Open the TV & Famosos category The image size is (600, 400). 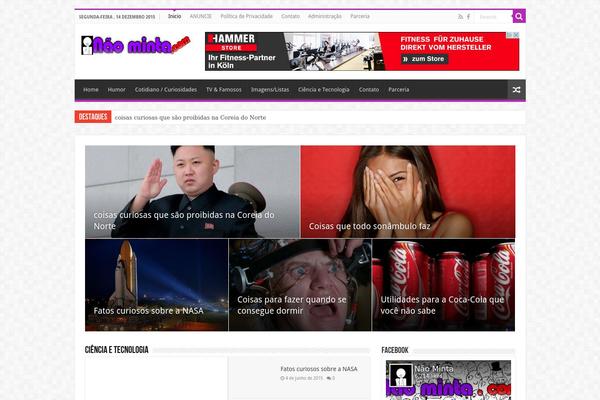224,90
